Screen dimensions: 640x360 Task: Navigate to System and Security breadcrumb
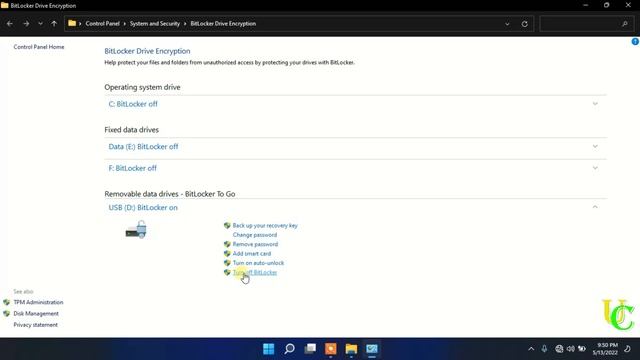(155, 24)
